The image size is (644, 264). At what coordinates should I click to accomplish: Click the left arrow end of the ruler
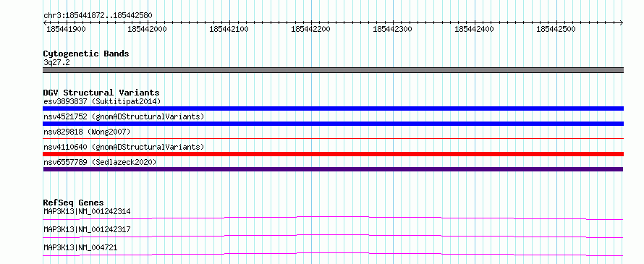click(45, 22)
